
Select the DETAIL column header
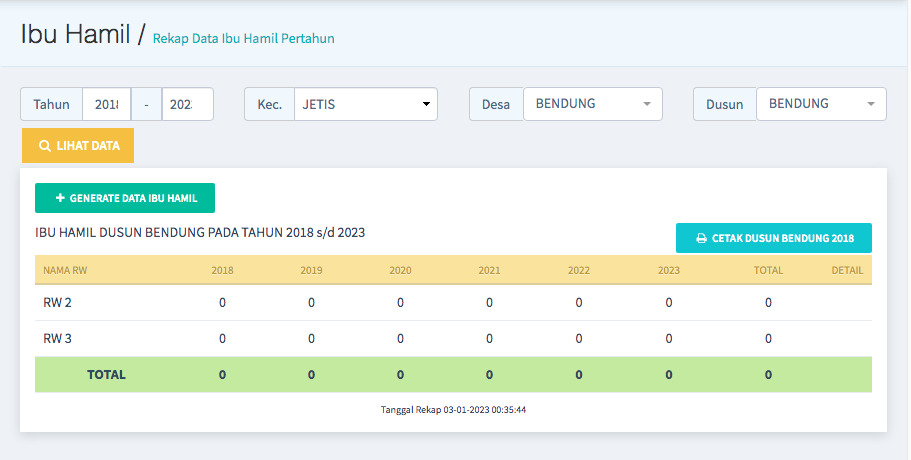(x=846, y=270)
